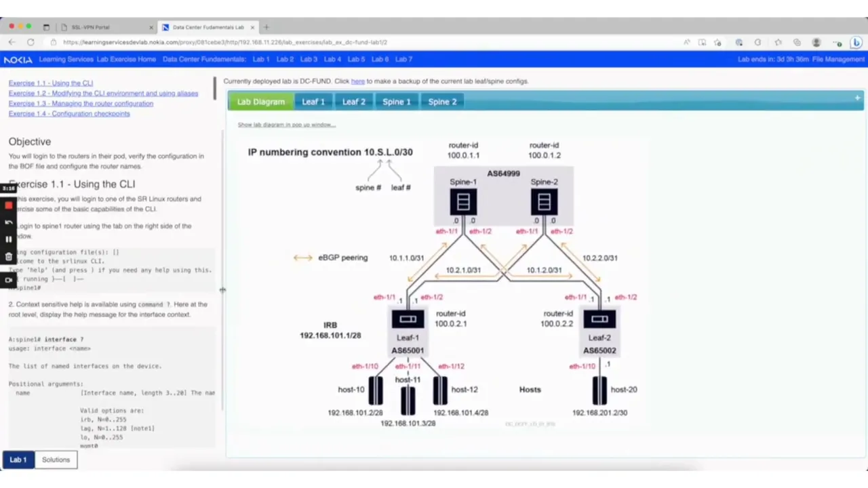Click the Leaf-1 switch icon in the diagram
868x488 pixels.
(x=408, y=319)
